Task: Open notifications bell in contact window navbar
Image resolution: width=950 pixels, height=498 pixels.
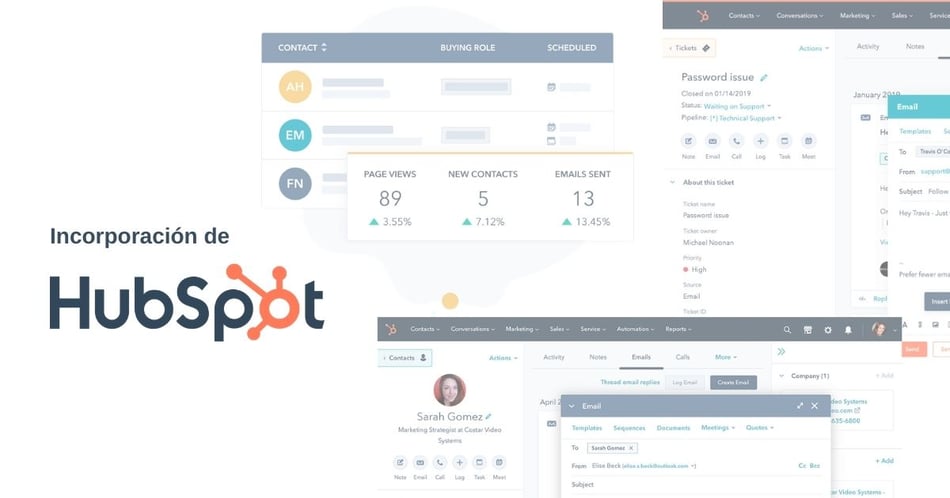Action: (848, 330)
